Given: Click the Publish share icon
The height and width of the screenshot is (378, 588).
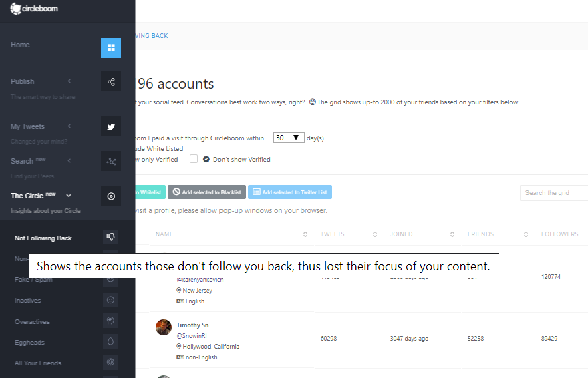Looking at the screenshot, I should coord(111,81).
